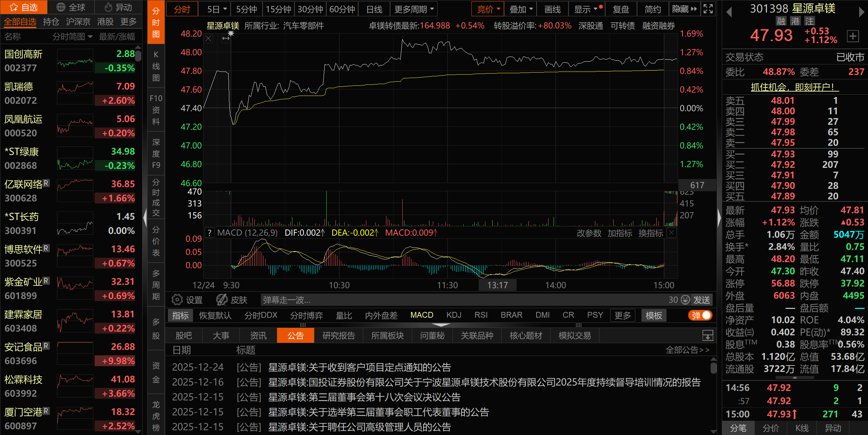The width and height of the screenshot is (868, 435).
Task: Open chart settings gear icon
Action: [177, 300]
